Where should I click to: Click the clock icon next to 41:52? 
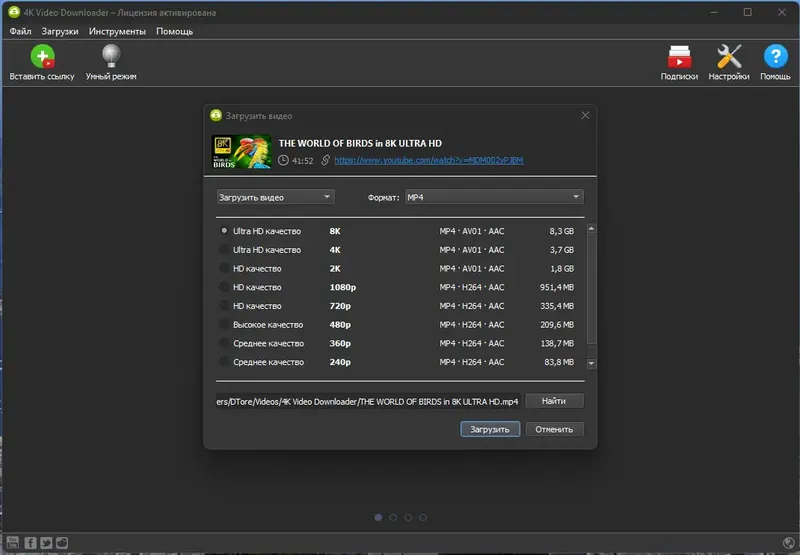pyautogui.click(x=283, y=160)
